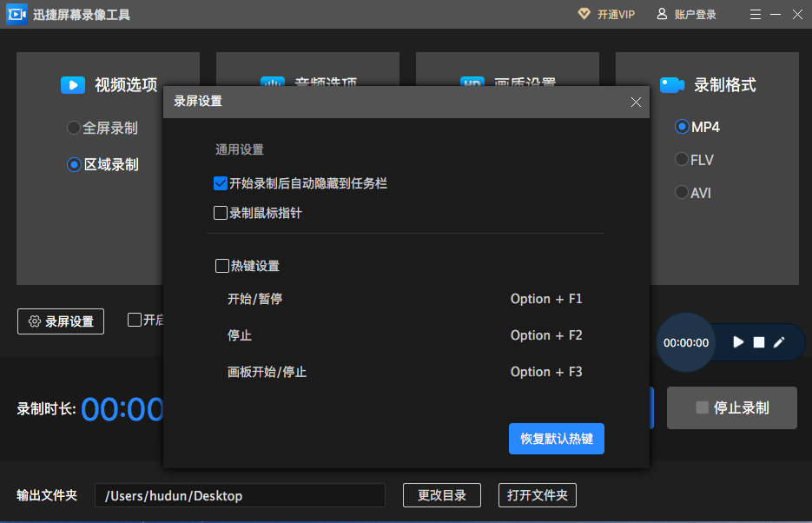
Task: Click the account login person icon
Action: [661, 14]
